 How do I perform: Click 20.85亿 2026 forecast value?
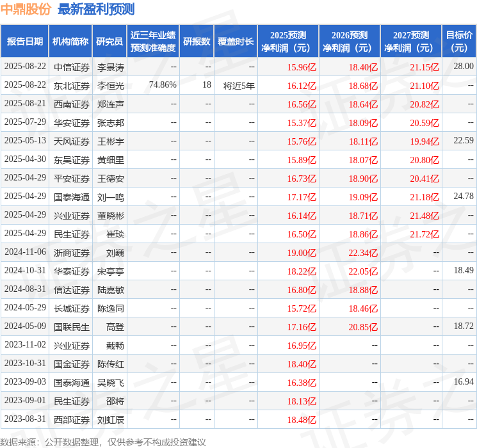pos(363,327)
